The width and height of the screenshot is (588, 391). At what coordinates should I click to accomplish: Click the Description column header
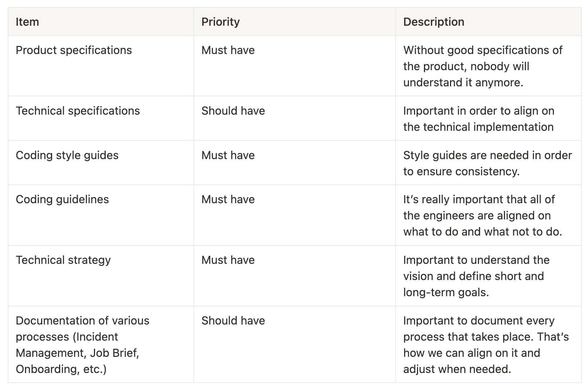[x=433, y=22]
